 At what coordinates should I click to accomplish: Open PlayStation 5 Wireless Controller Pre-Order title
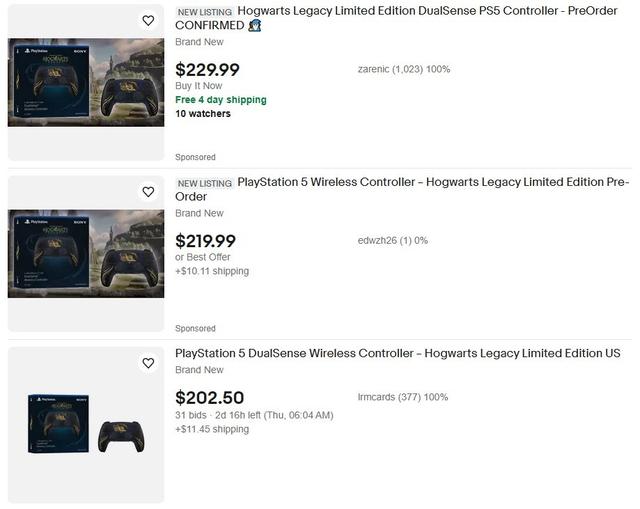point(432,183)
